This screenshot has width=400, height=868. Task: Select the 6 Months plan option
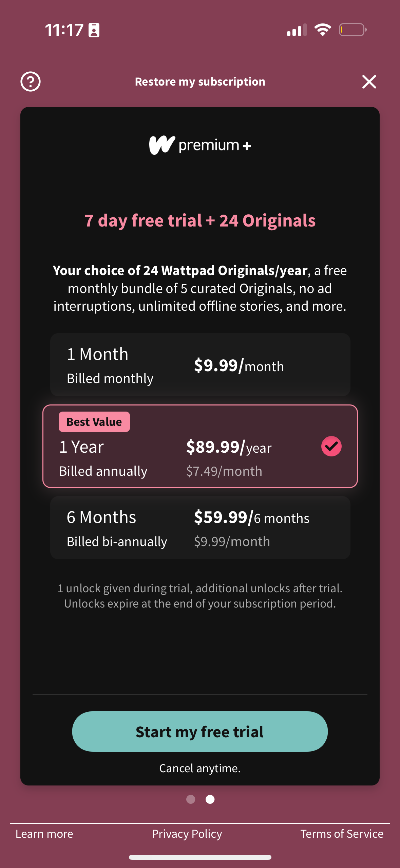200,528
